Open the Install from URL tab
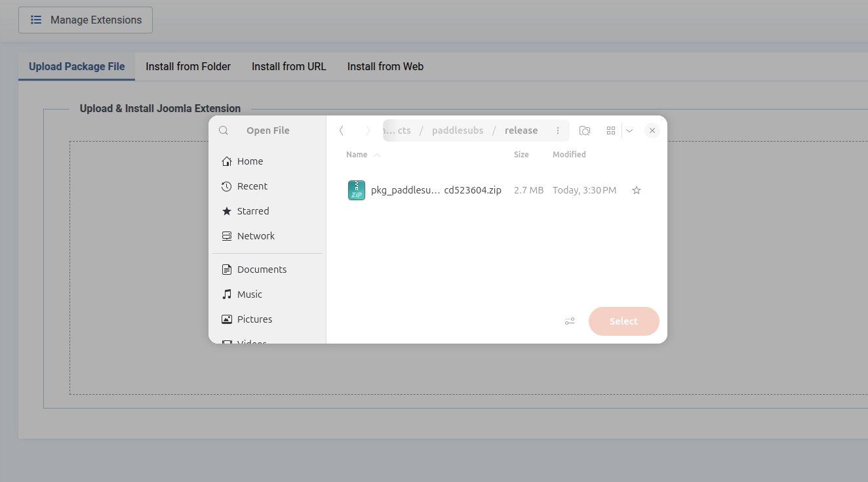868x482 pixels. (289, 66)
